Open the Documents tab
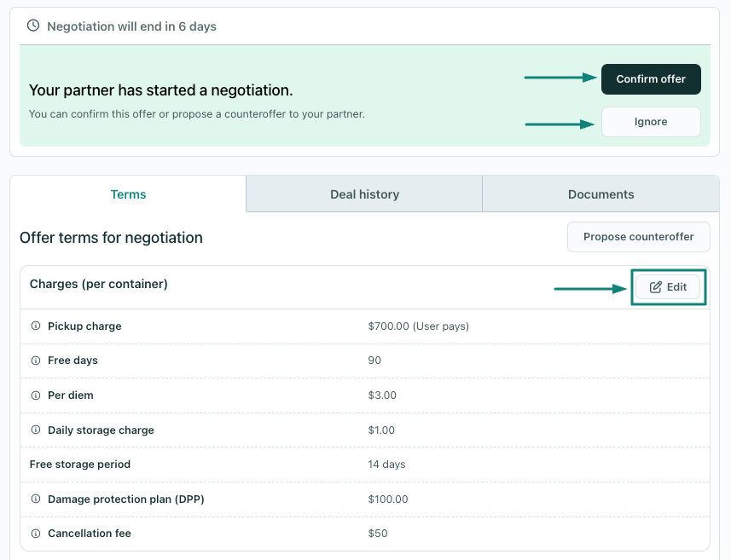Screen dimensions: 731x560 click(600, 194)
